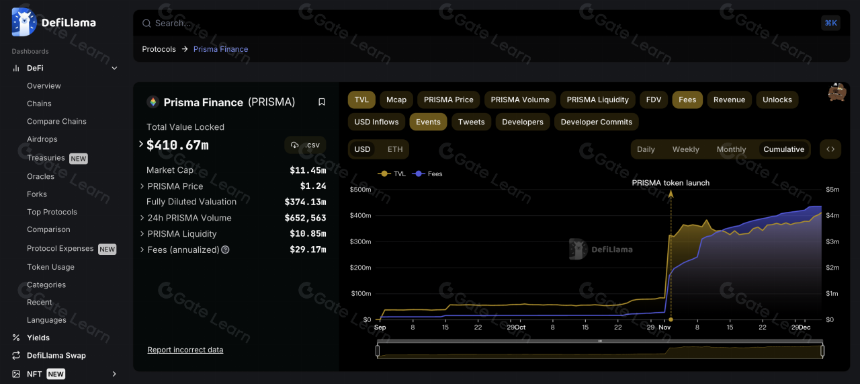
Task: Click the Fees annualized help icon
Action: (225, 250)
